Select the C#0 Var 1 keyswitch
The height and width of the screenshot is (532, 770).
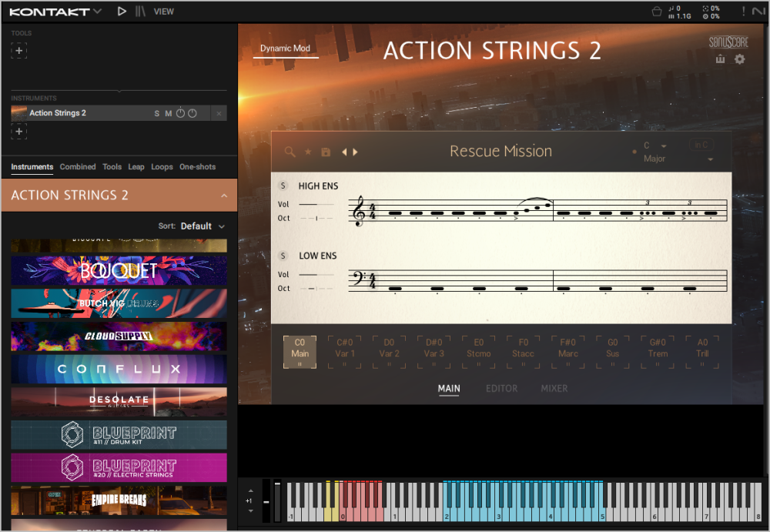345,352
